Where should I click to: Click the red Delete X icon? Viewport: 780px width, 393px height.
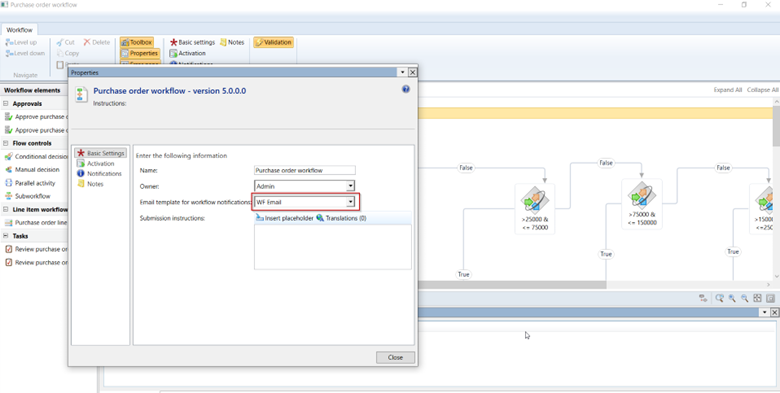click(87, 42)
